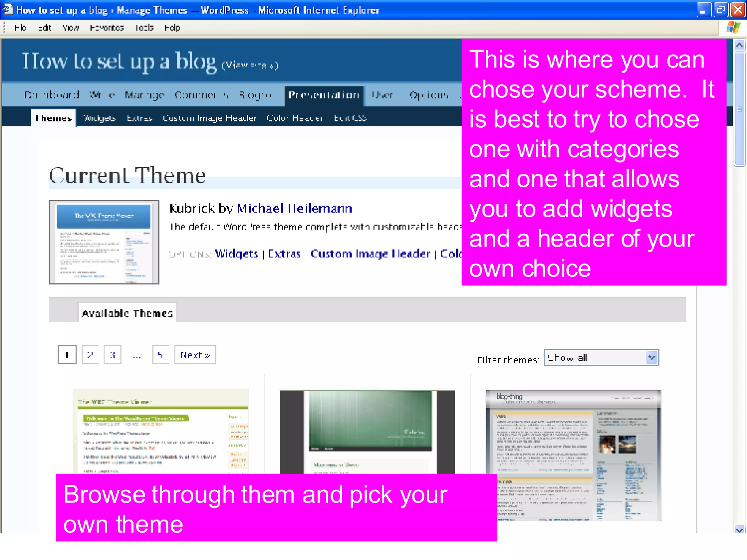Open the Custom Image Header sub-tab

[x=209, y=118]
